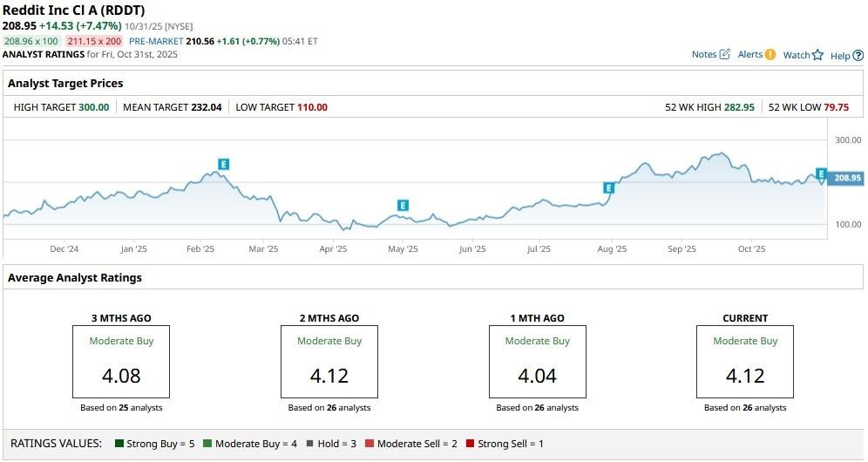
Task: Click the light red Moderate Sell swatch
Action: click(x=370, y=443)
